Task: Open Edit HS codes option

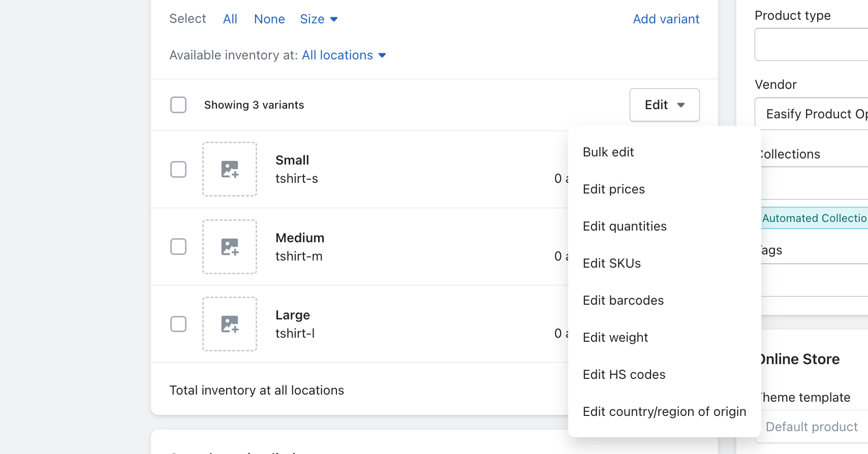Action: (624, 375)
